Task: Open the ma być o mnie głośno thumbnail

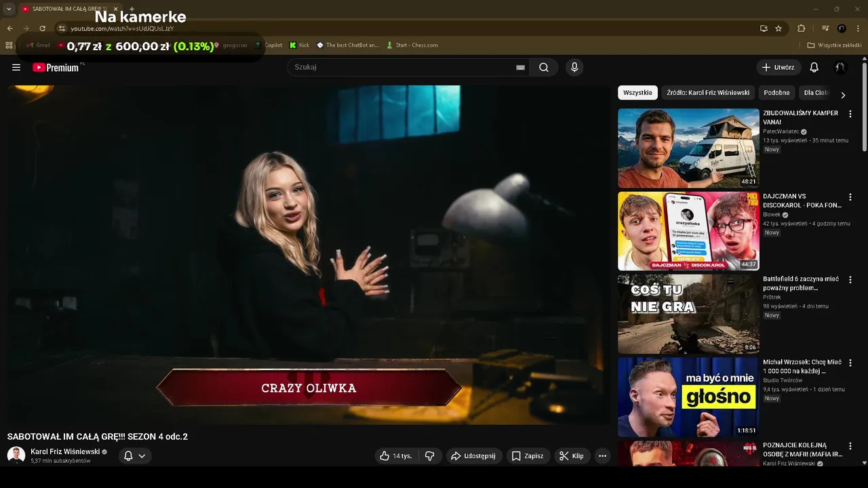Action: click(x=688, y=397)
